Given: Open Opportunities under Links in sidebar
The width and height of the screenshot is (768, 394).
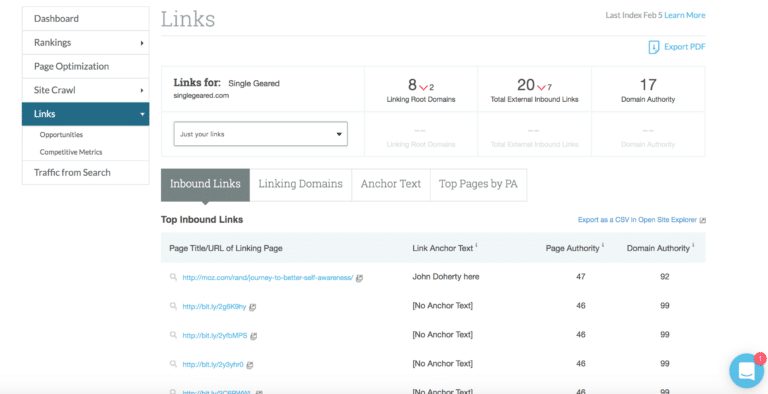Looking at the screenshot, I should tap(61, 134).
